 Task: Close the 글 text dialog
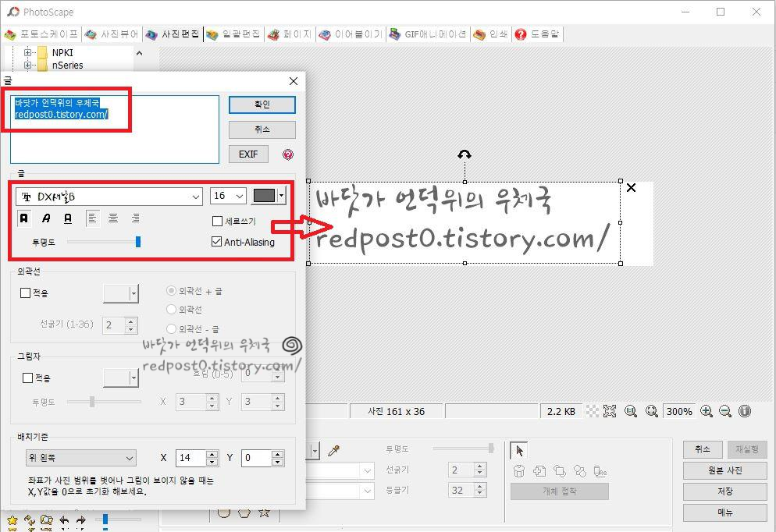pyautogui.click(x=294, y=81)
